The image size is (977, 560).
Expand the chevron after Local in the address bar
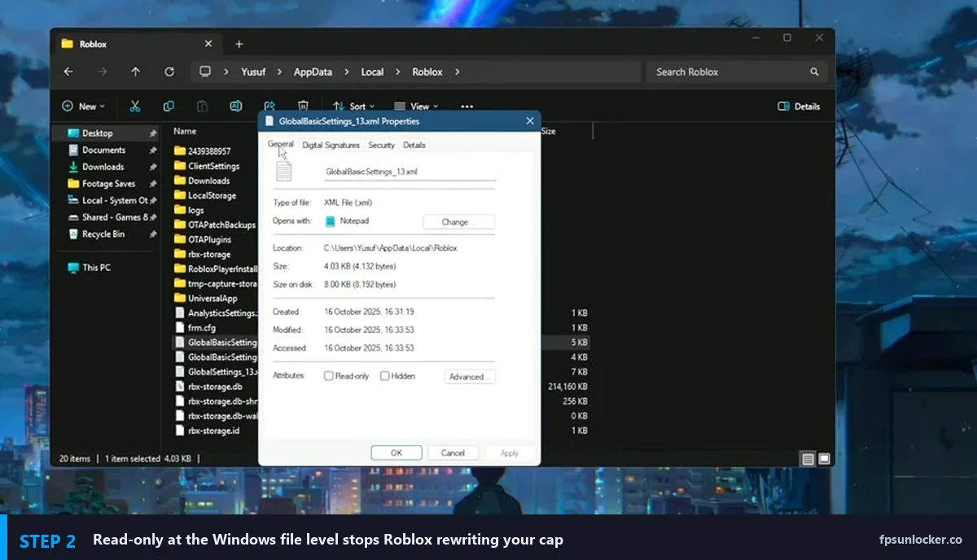pos(397,72)
